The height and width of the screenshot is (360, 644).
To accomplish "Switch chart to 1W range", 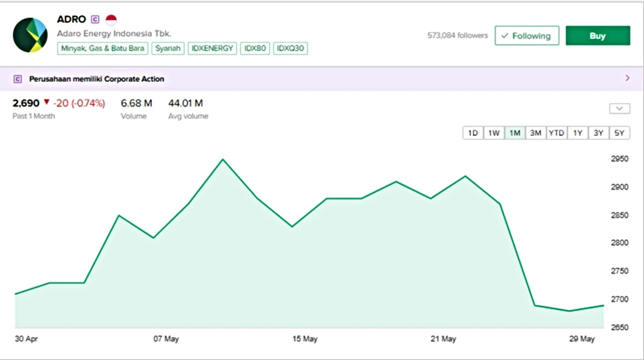I will pos(494,133).
